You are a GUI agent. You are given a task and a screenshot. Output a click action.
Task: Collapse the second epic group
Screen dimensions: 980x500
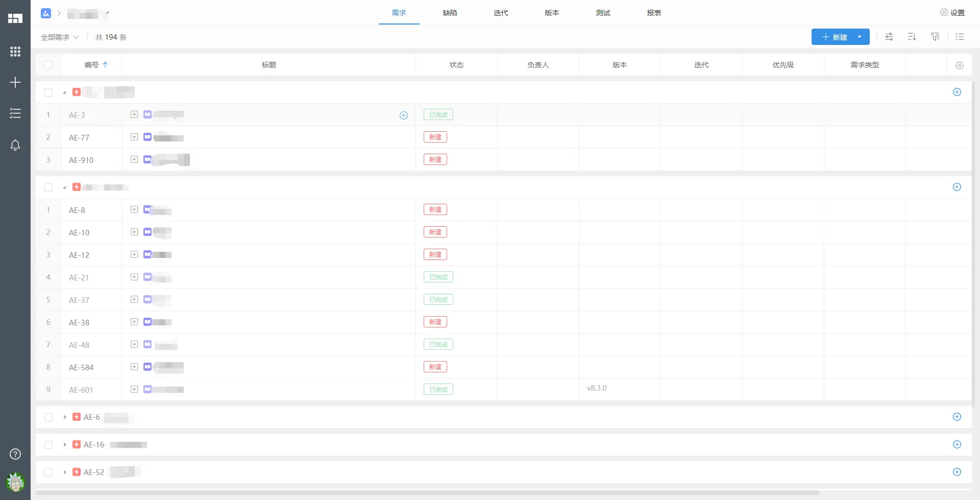pos(64,187)
